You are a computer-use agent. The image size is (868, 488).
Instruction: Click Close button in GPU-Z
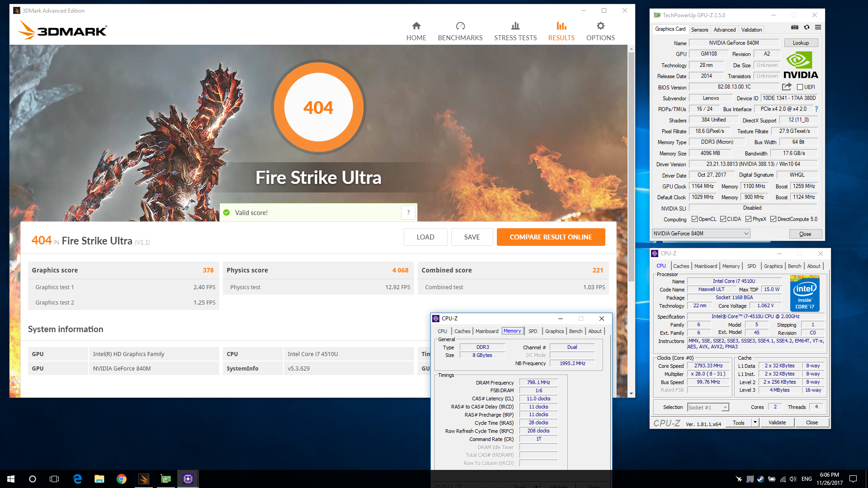click(x=805, y=234)
